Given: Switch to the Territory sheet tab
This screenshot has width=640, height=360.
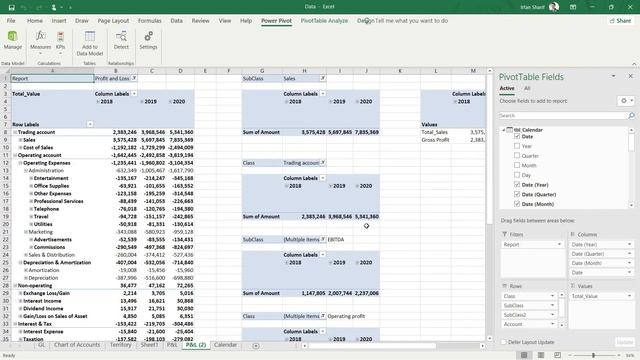Looking at the screenshot, I should pos(120,345).
